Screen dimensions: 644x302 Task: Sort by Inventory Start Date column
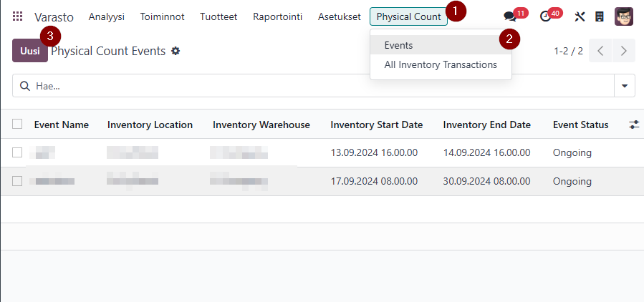(376, 125)
